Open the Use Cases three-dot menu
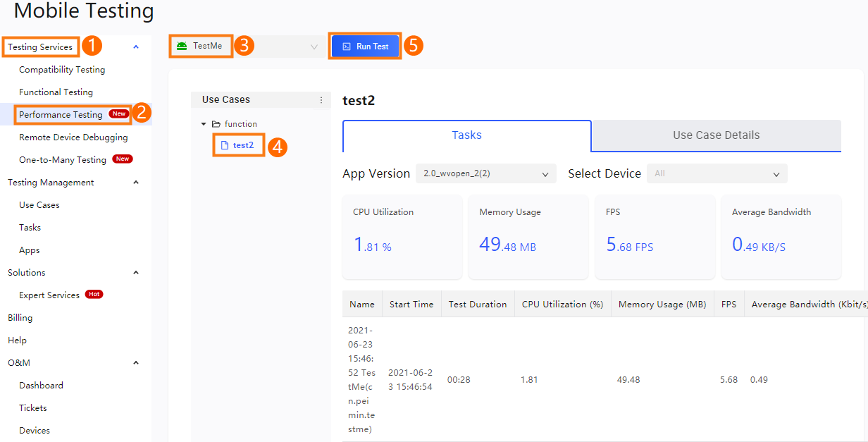Image resolution: width=868 pixels, height=442 pixels. coord(322,100)
